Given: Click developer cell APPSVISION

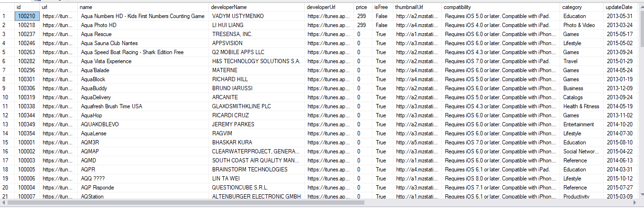Looking at the screenshot, I should pos(257,43).
